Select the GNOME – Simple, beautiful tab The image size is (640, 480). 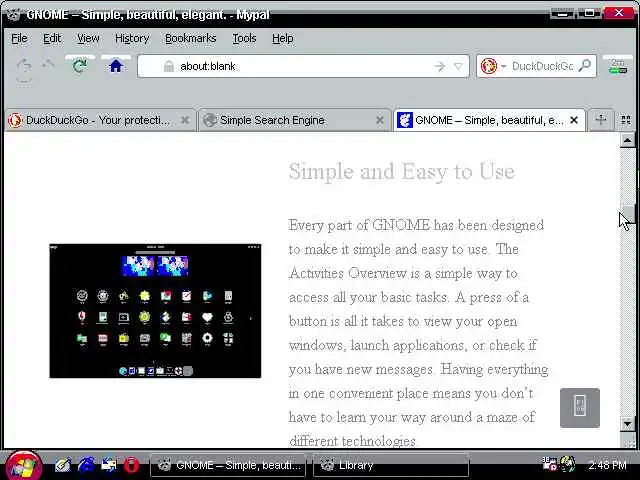click(x=489, y=120)
